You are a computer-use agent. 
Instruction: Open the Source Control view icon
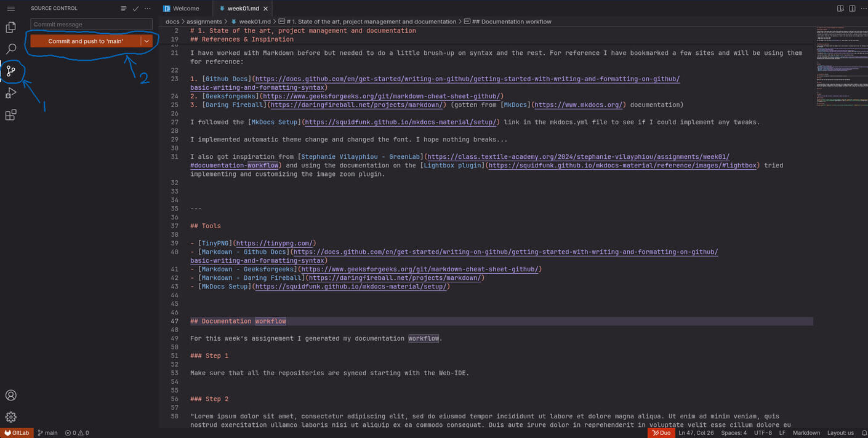(x=10, y=71)
